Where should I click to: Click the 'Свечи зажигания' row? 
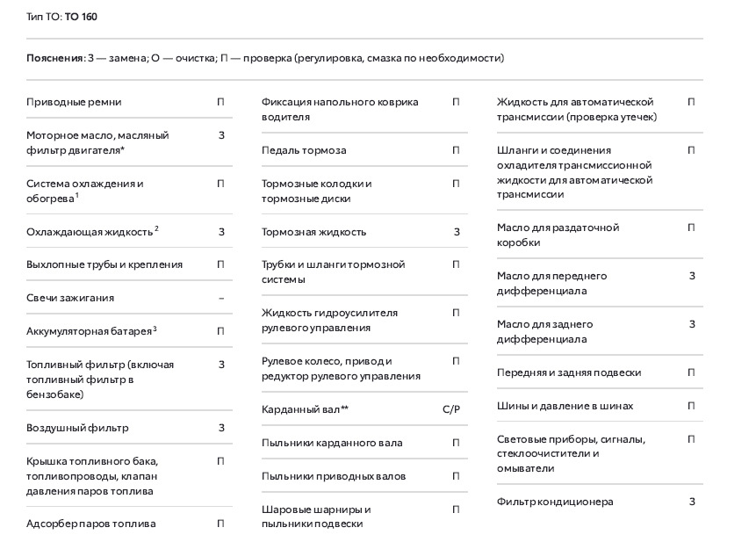tap(70, 298)
